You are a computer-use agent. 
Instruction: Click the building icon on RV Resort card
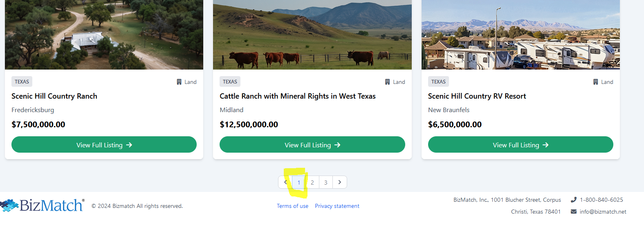point(596,82)
